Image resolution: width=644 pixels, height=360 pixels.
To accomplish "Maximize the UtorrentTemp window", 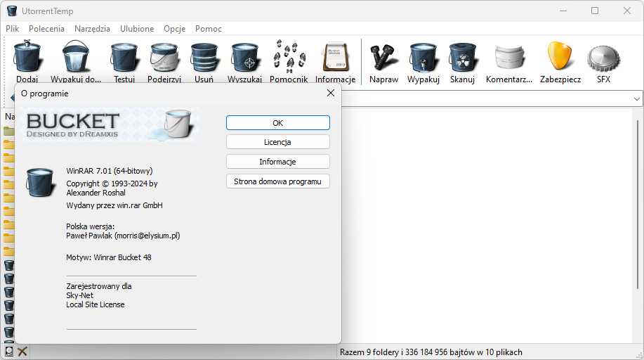I will click(x=595, y=11).
